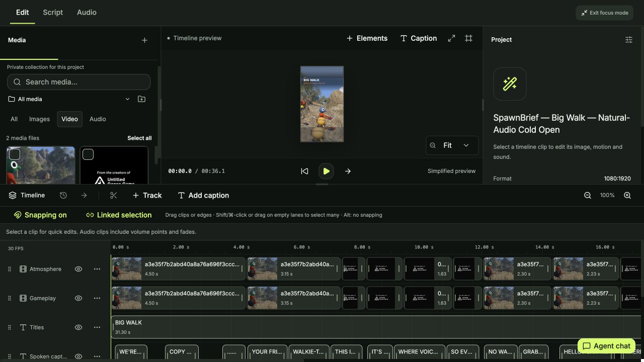Check the first video thumbnail checkbox
Viewport: 644px width, 362px height.
click(x=15, y=154)
